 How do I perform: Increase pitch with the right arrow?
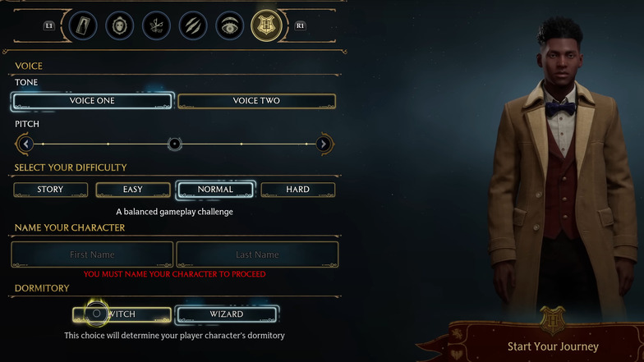[324, 144]
